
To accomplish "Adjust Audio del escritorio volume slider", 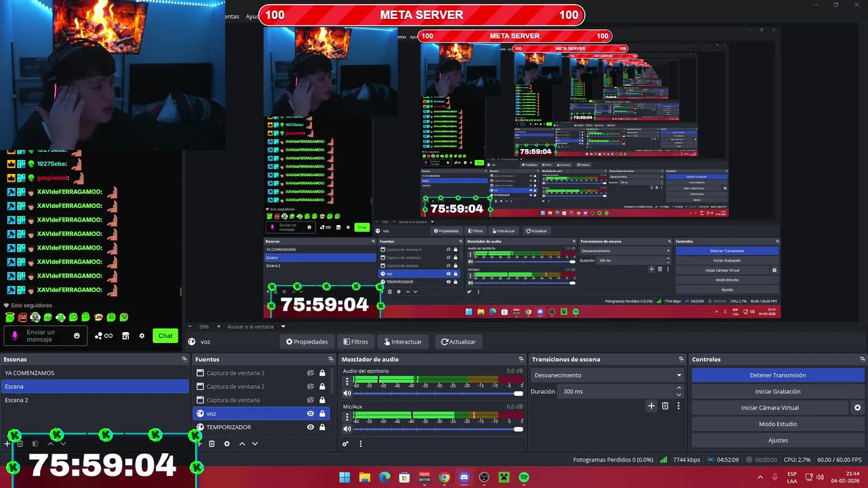I will click(x=438, y=394).
